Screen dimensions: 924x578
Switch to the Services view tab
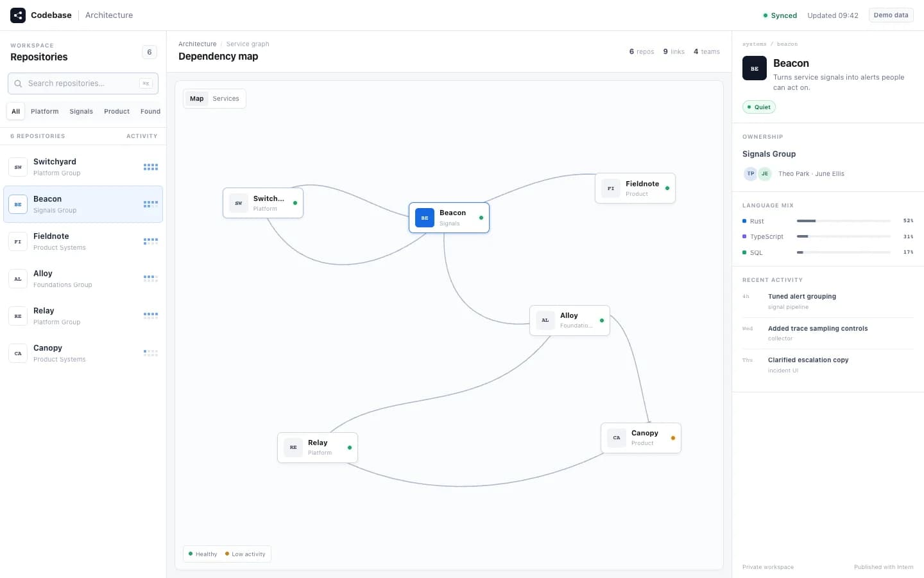pyautogui.click(x=226, y=99)
